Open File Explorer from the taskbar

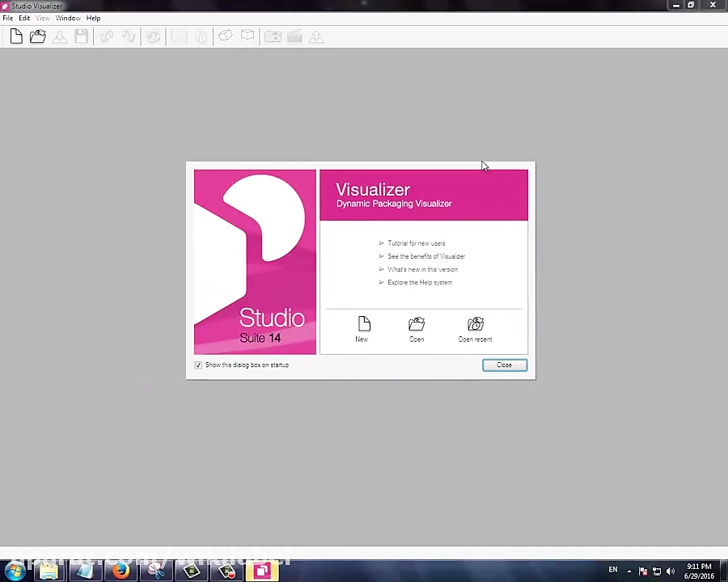coord(49,571)
